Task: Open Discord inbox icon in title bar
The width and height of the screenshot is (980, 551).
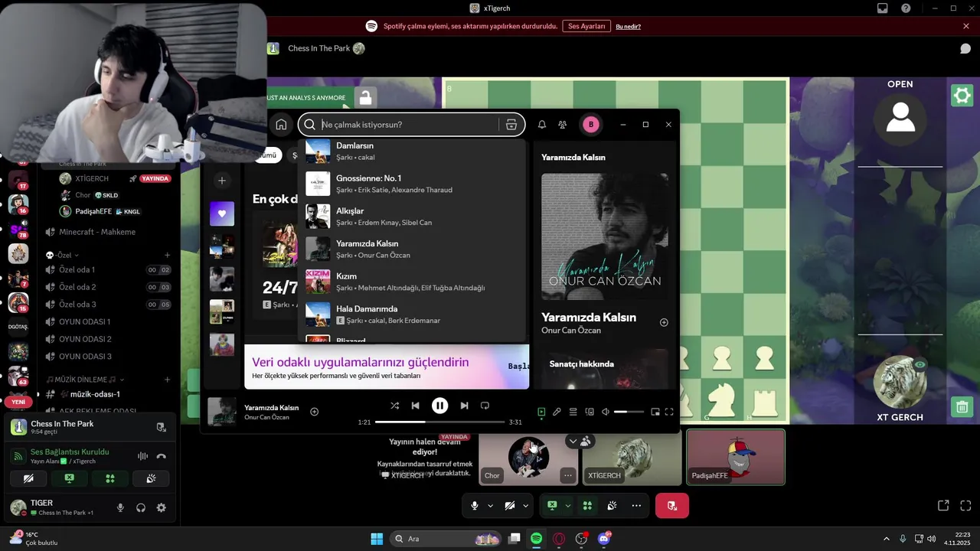Action: tap(883, 8)
